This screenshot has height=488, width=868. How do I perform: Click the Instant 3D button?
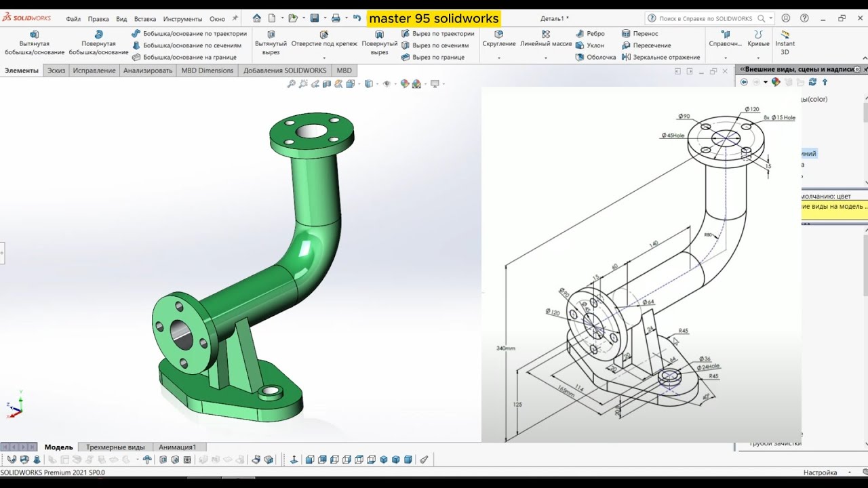click(785, 42)
